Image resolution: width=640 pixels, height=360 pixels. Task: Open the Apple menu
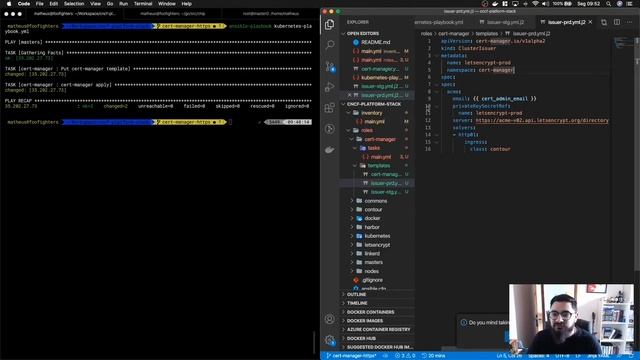point(9,4)
